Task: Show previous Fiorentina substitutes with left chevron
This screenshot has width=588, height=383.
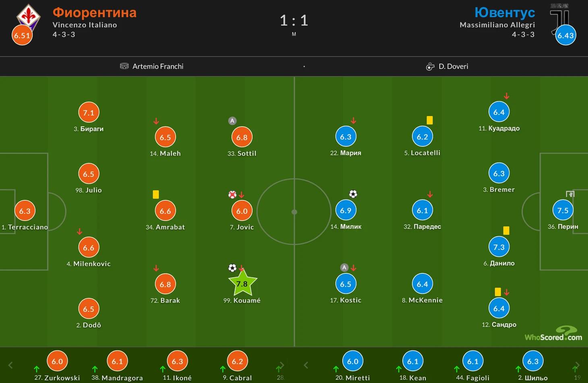Action: coord(10,365)
